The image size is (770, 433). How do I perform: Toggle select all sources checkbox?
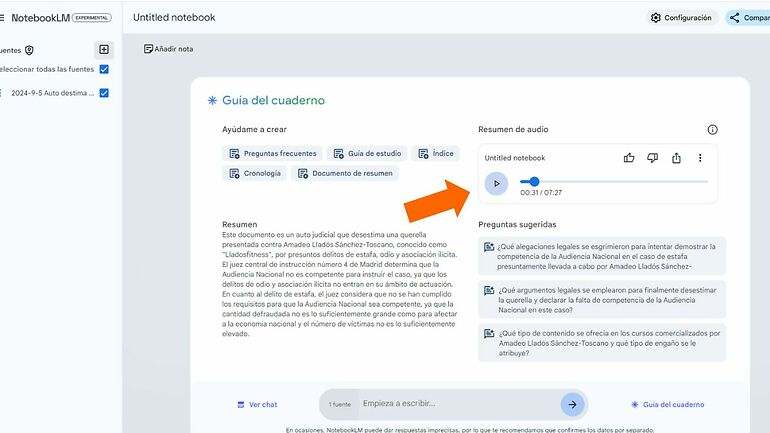click(104, 69)
